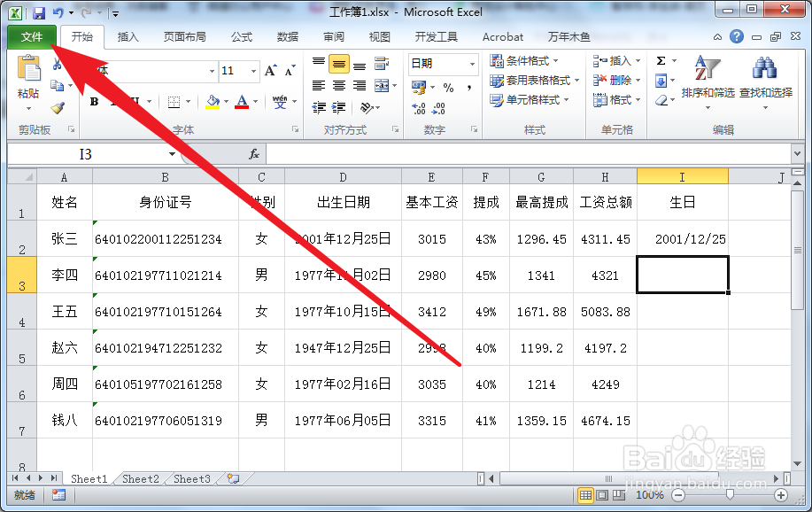Click the Copy icon below the scissors
The width and height of the screenshot is (812, 512).
pos(58,85)
